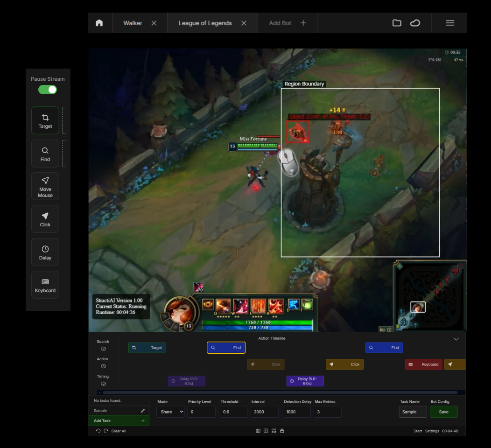Click the debug bug icon

point(282,431)
